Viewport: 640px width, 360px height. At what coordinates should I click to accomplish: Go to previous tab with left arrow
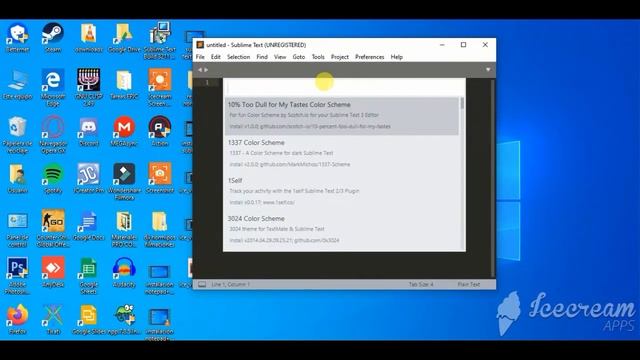click(200, 70)
